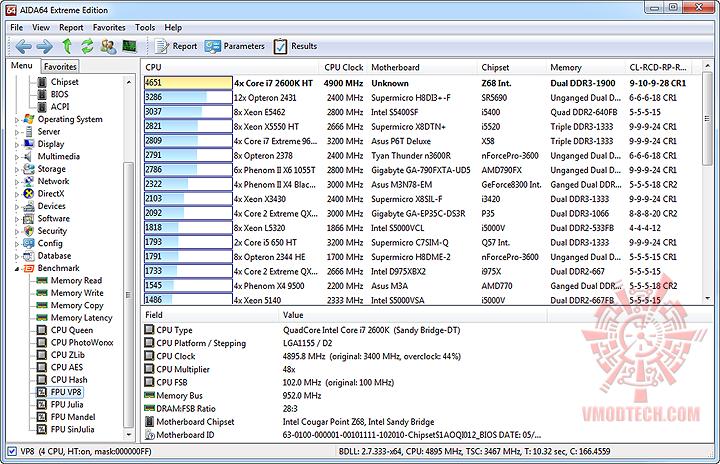720x464 pixels.
Task: Collapse the Benchmark tree node
Action: (17, 269)
